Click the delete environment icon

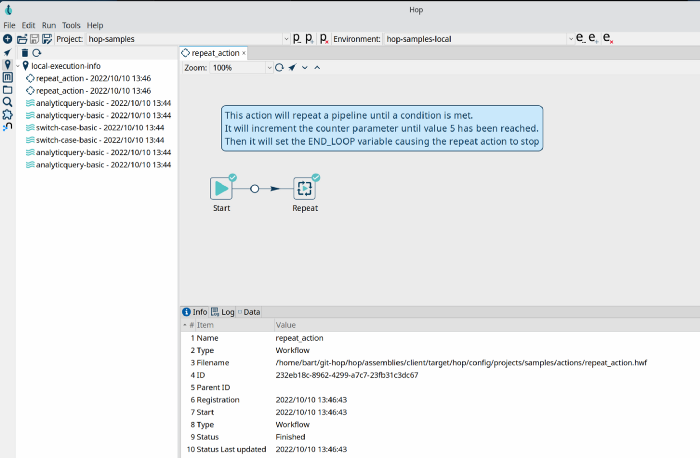608,38
